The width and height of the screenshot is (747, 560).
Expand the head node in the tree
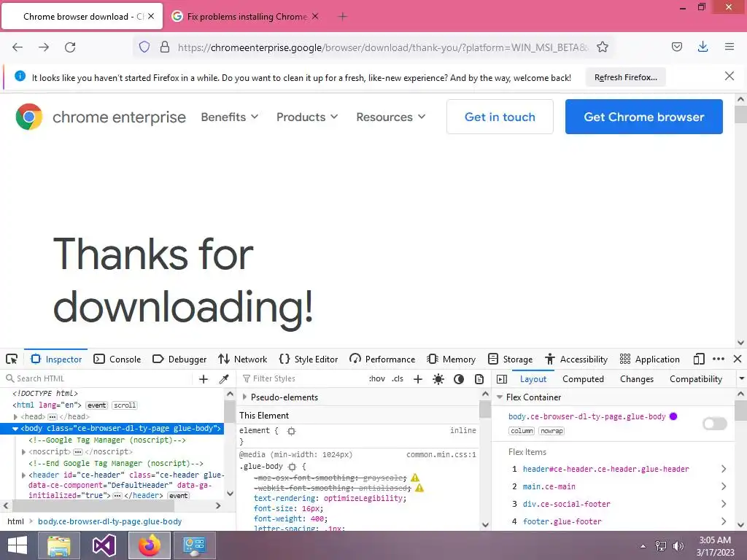coord(16,416)
